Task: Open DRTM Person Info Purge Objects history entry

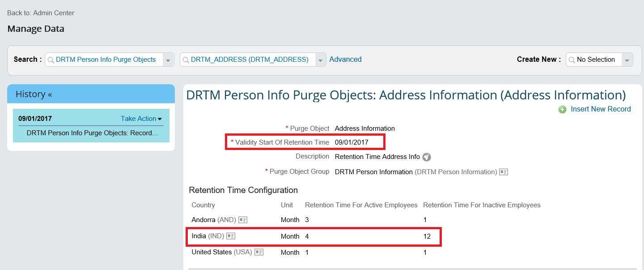Action: [93, 133]
